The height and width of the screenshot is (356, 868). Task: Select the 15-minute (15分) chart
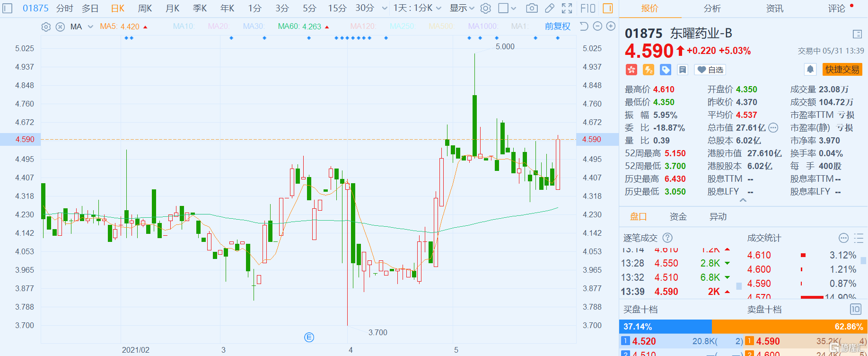click(337, 8)
